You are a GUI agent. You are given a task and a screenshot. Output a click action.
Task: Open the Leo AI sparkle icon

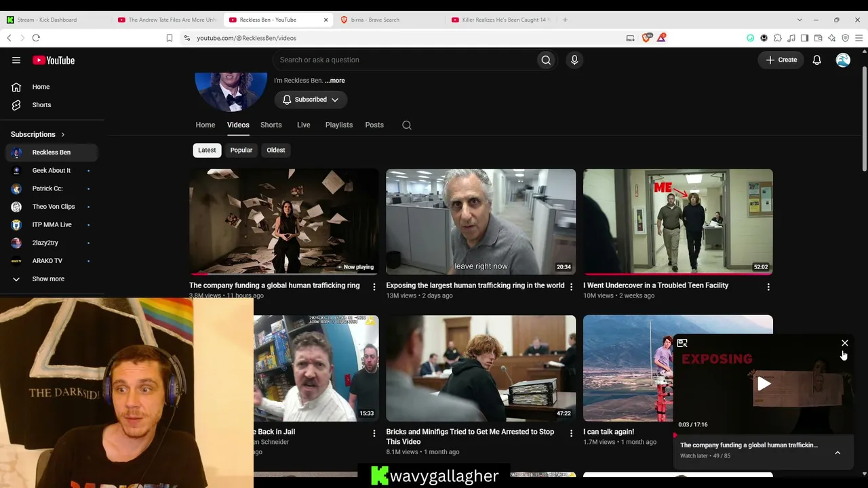832,38
